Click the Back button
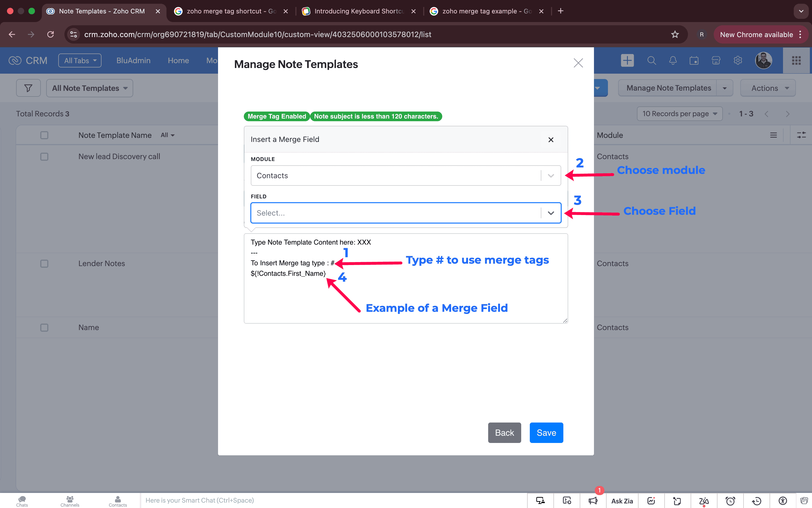 pyautogui.click(x=504, y=433)
